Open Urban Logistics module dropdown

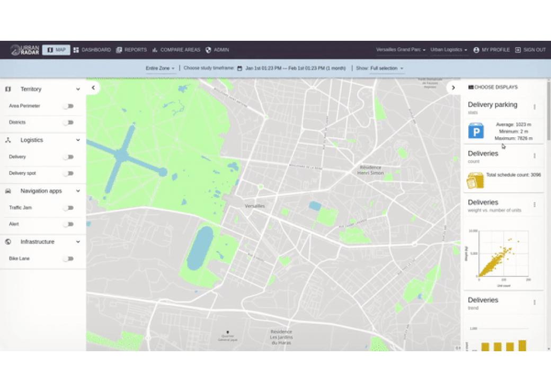coord(449,50)
